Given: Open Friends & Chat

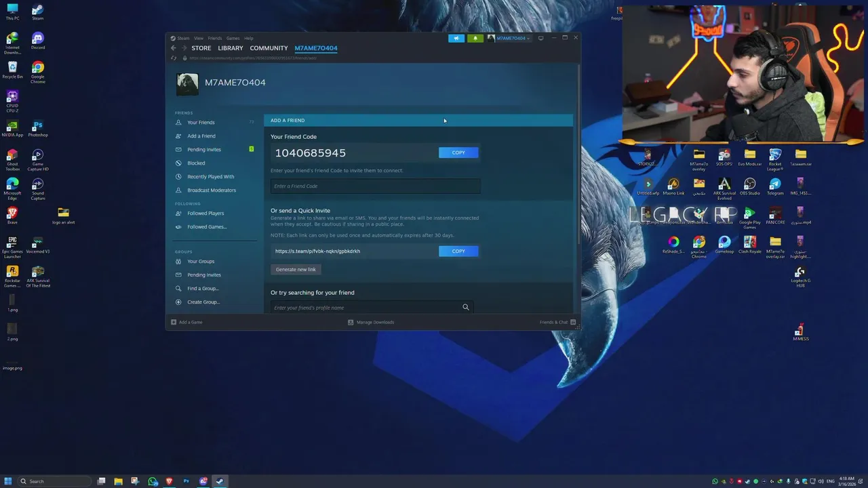Looking at the screenshot, I should [x=557, y=322].
